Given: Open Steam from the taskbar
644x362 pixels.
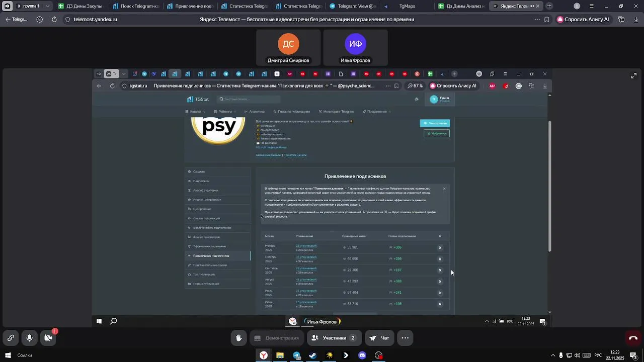Looking at the screenshot, I should click(x=312, y=355).
